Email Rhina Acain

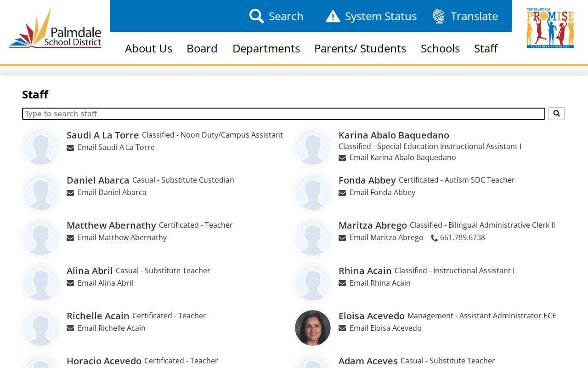[374, 283]
